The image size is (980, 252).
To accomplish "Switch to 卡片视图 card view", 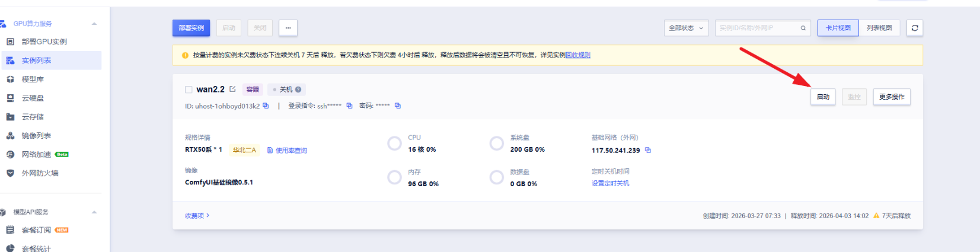I will coord(838,28).
